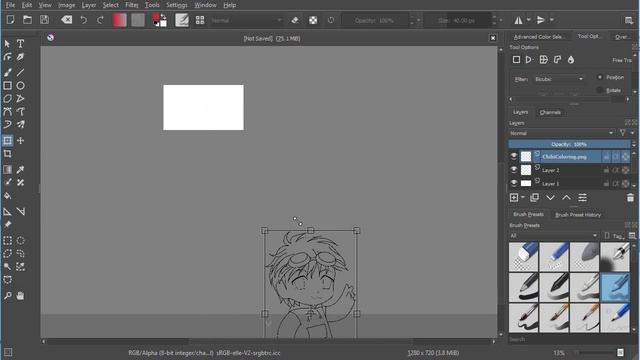
Task: Choose the blue eraser brush preset thumbnail
Action: (x=524, y=257)
